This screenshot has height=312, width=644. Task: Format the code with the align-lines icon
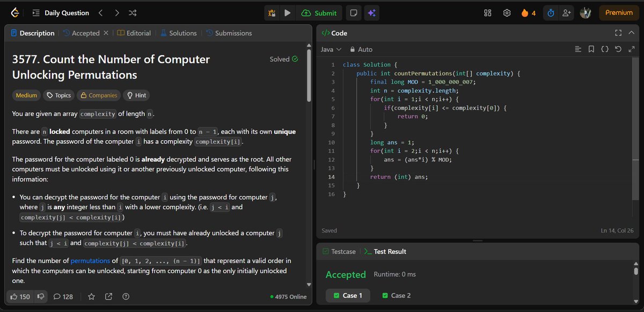[x=578, y=49]
